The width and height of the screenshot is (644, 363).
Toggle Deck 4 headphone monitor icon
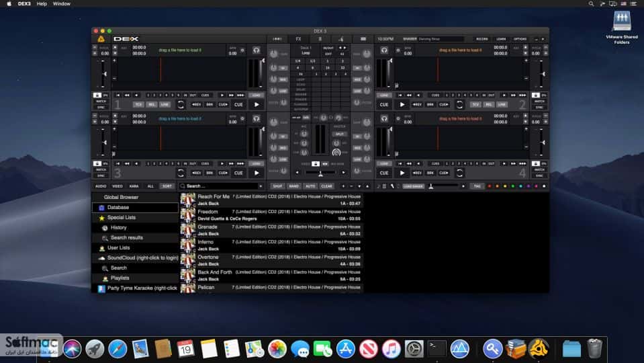tap(384, 119)
